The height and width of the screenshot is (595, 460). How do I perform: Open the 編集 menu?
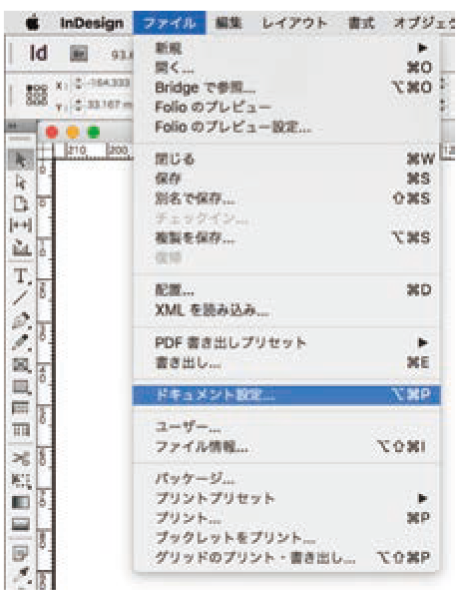[x=228, y=23]
